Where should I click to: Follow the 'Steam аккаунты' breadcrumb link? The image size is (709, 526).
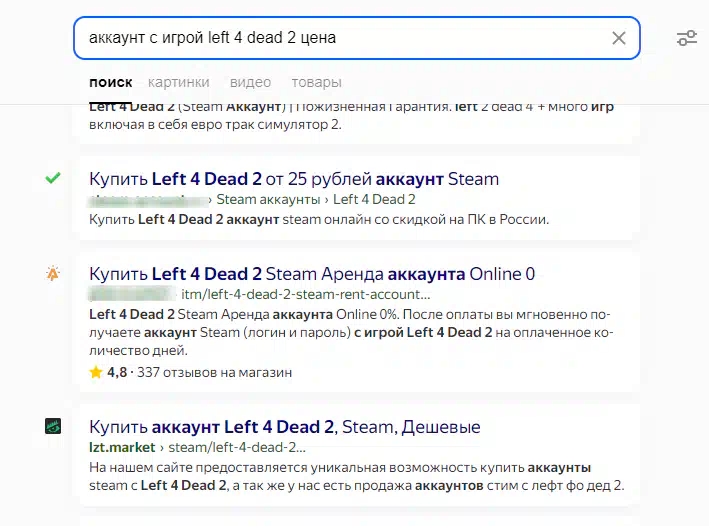pyautogui.click(x=268, y=199)
